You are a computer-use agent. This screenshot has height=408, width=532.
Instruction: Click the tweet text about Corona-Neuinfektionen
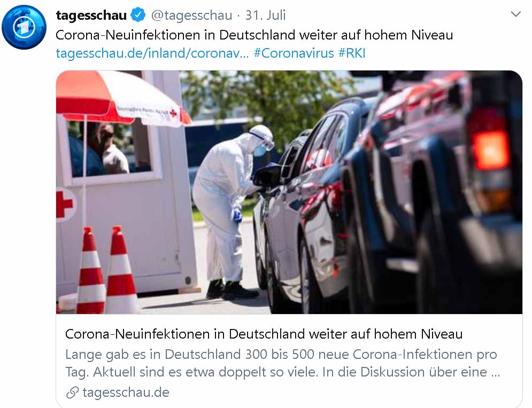coord(254,35)
